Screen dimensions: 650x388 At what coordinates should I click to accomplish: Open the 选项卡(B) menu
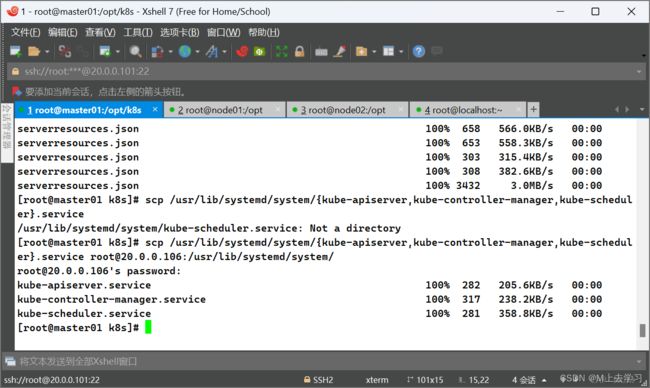tap(179, 32)
